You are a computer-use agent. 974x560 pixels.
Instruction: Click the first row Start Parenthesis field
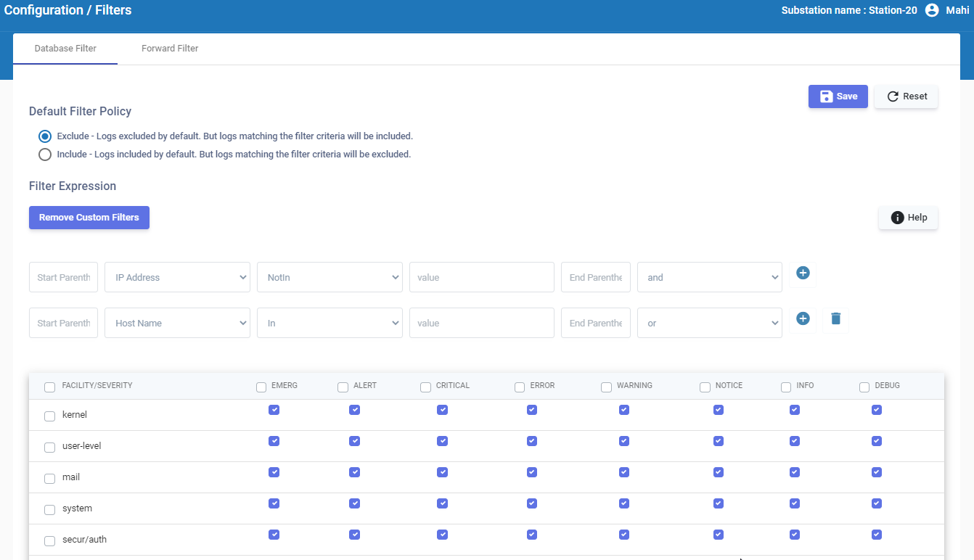(63, 277)
